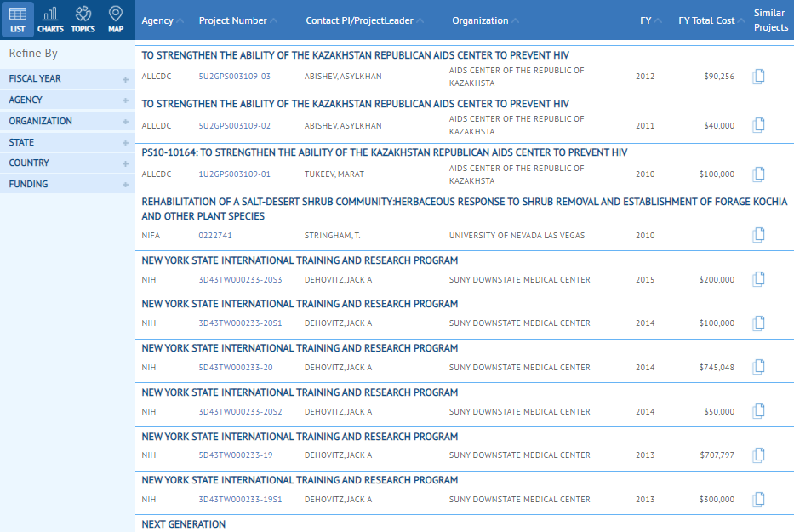Open the MAP view tab
Screen dimensions: 794x532
(x=116, y=20)
